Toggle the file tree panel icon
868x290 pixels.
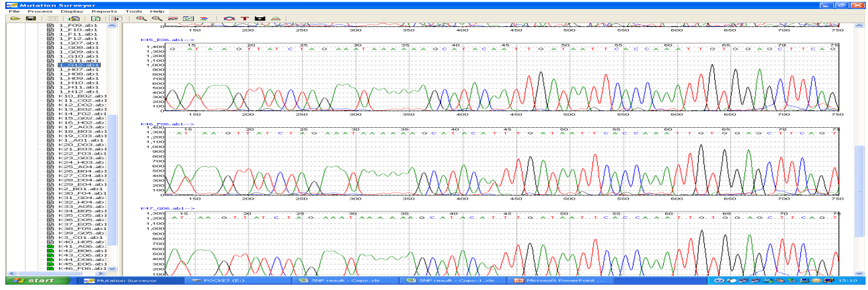pyautogui.click(x=116, y=18)
